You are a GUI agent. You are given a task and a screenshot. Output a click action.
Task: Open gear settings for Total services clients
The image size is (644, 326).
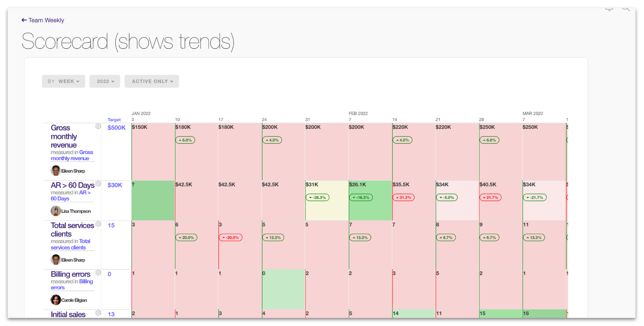pos(98,224)
